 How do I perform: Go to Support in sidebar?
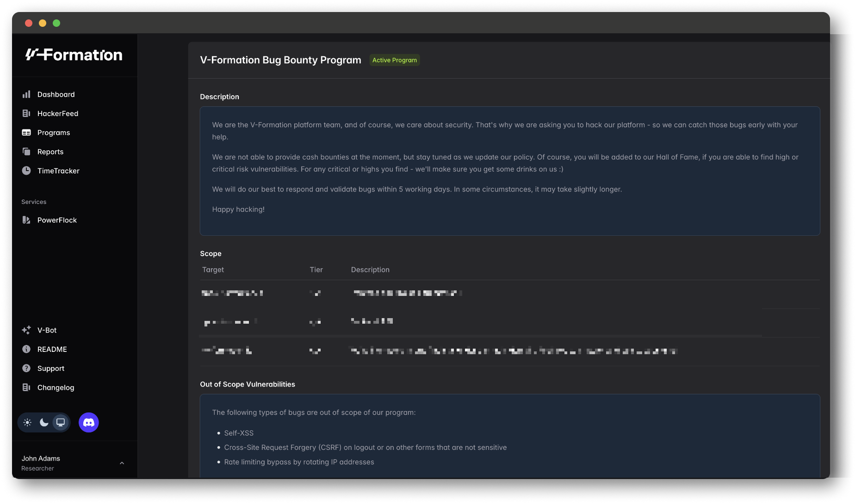(50, 369)
